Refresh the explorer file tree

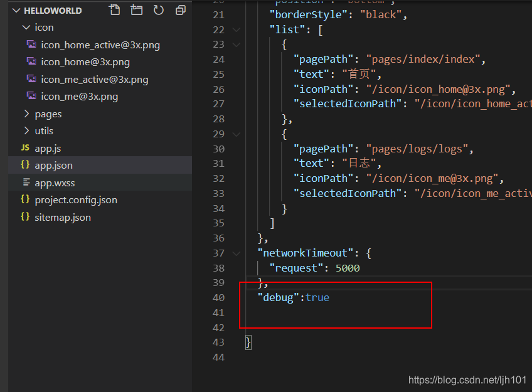(x=159, y=10)
